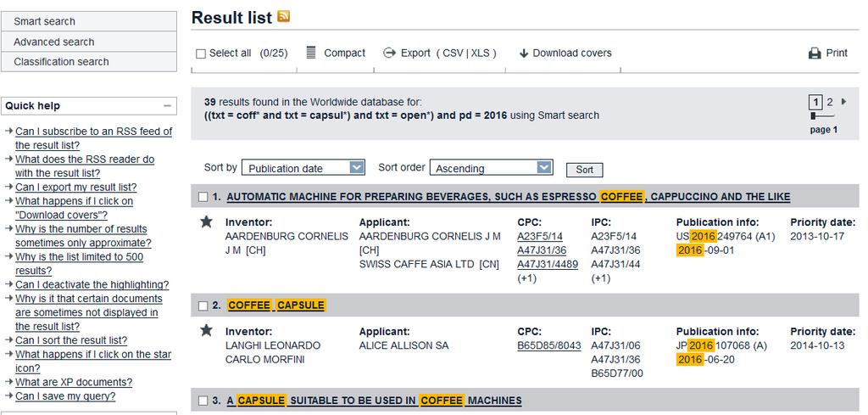
Task: Click applicant ALICE ALLISON SA
Action: pyautogui.click(x=403, y=345)
